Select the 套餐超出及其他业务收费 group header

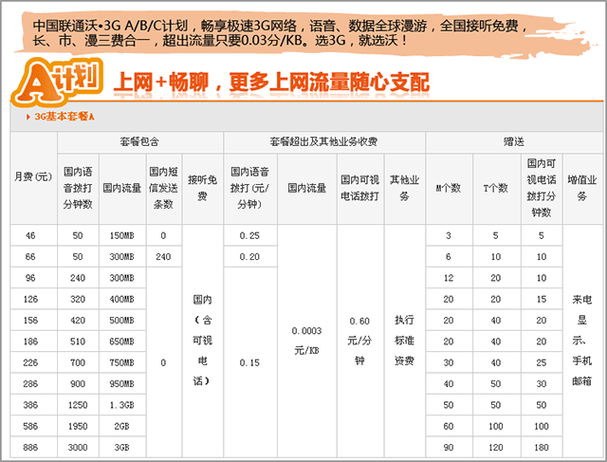point(324,142)
